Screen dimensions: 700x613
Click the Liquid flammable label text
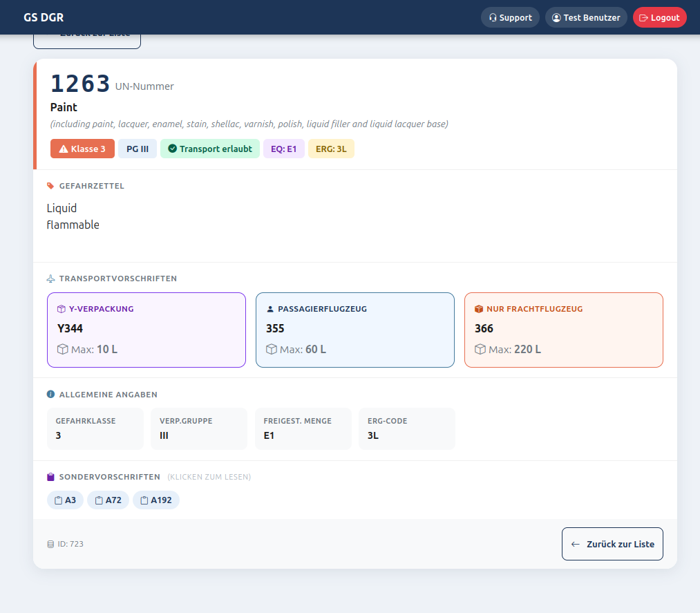point(73,216)
